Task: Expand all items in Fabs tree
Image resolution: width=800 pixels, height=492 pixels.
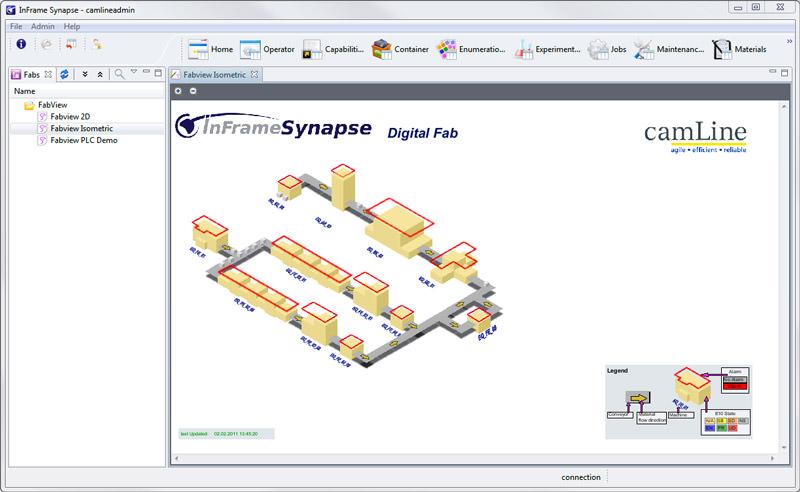Action: pos(85,75)
